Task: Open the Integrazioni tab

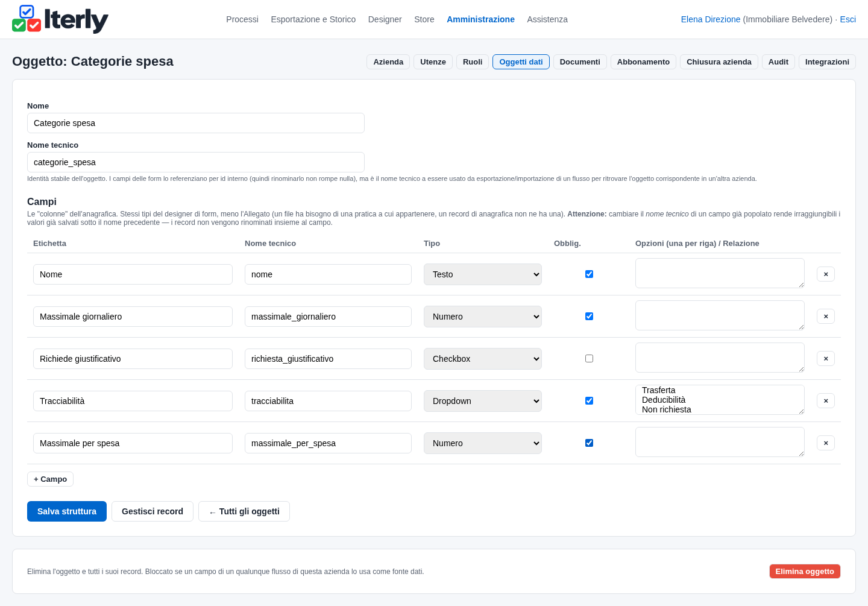Action: tap(827, 62)
